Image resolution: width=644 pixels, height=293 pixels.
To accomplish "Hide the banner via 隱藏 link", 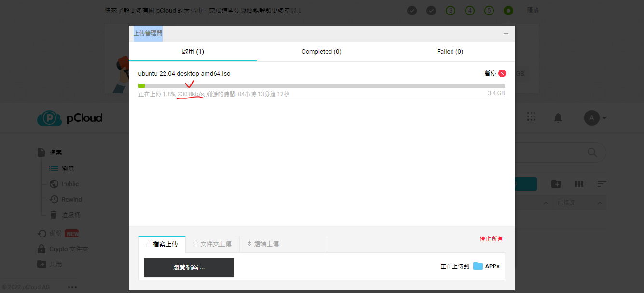I will click(x=533, y=10).
